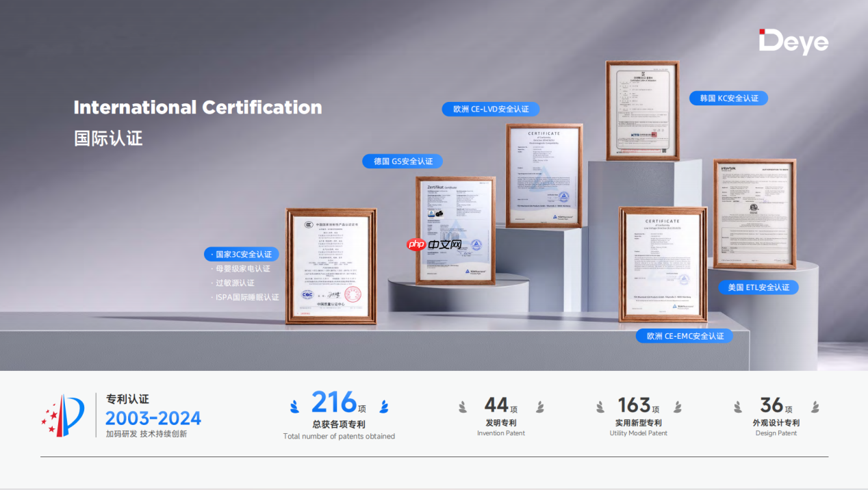Click the International Certification heading
This screenshot has height=490, width=868.
[198, 107]
